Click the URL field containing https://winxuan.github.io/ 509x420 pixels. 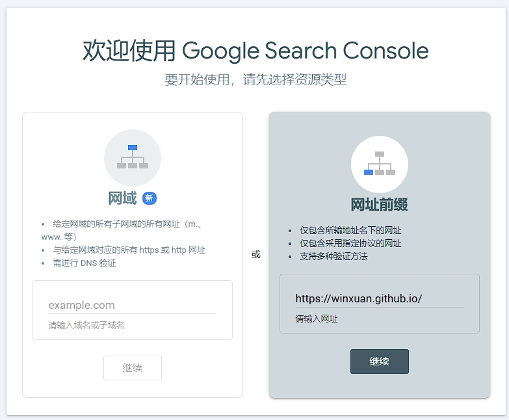(379, 298)
